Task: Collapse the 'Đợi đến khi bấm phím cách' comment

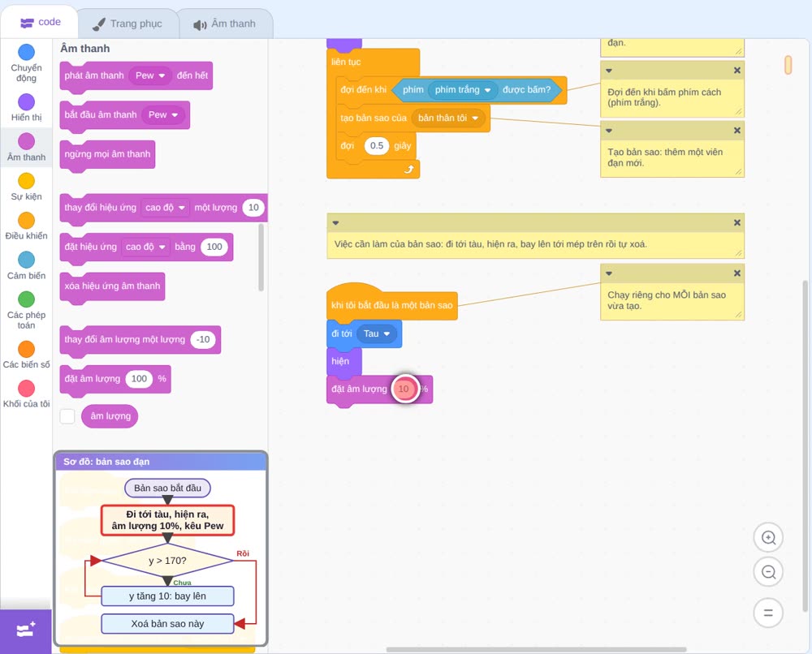Action: (x=609, y=71)
